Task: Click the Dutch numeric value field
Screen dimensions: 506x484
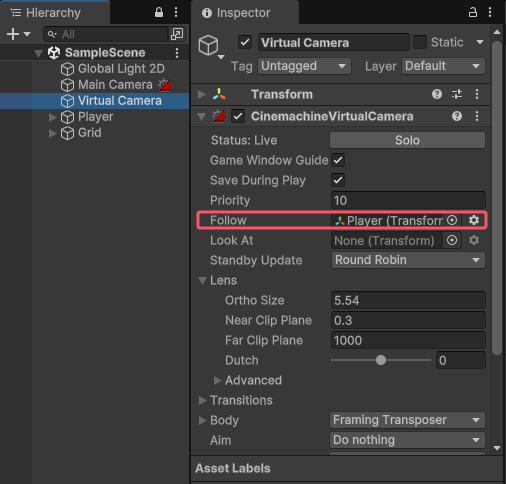Action: click(461, 360)
